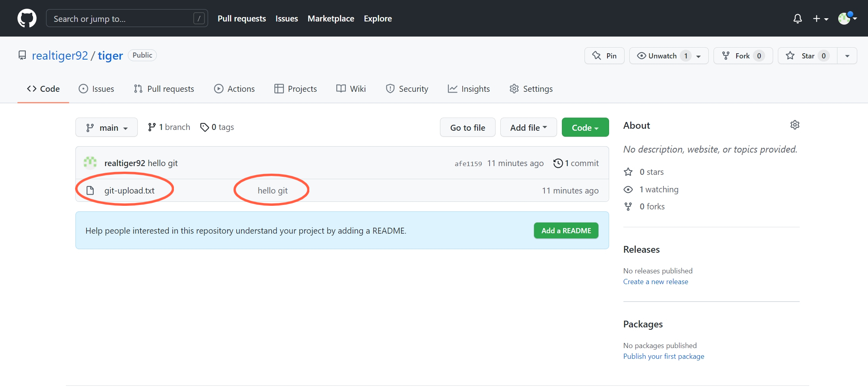View the 0 tags list
Viewport: 868px width, 387px height.
217,127
